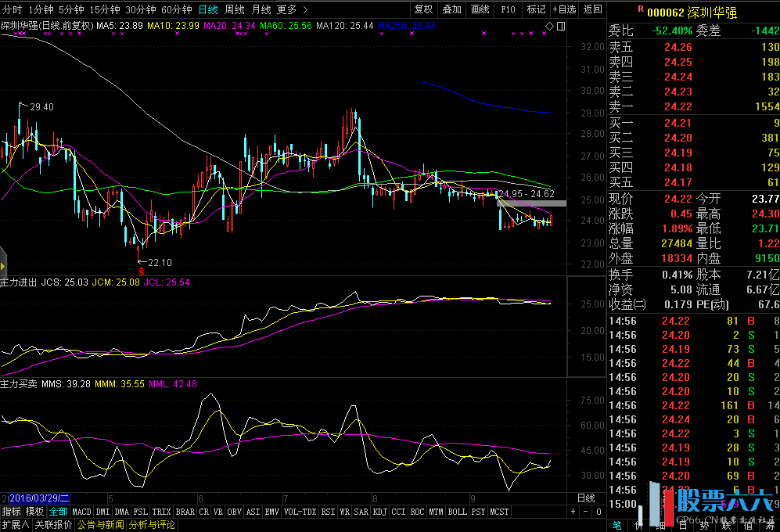The height and width of the screenshot is (532, 780).
Task: Click the gray 24.95-24.62 gap bar
Action: click(531, 203)
